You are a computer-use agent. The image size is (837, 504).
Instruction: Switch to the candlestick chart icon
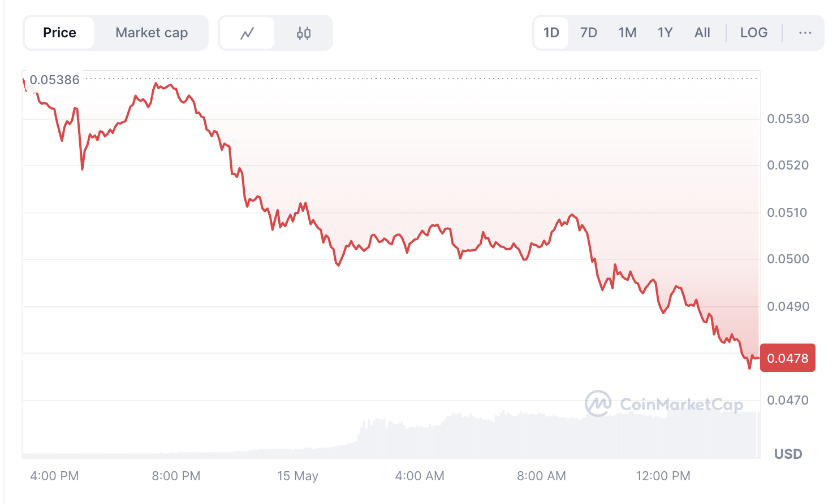point(304,33)
